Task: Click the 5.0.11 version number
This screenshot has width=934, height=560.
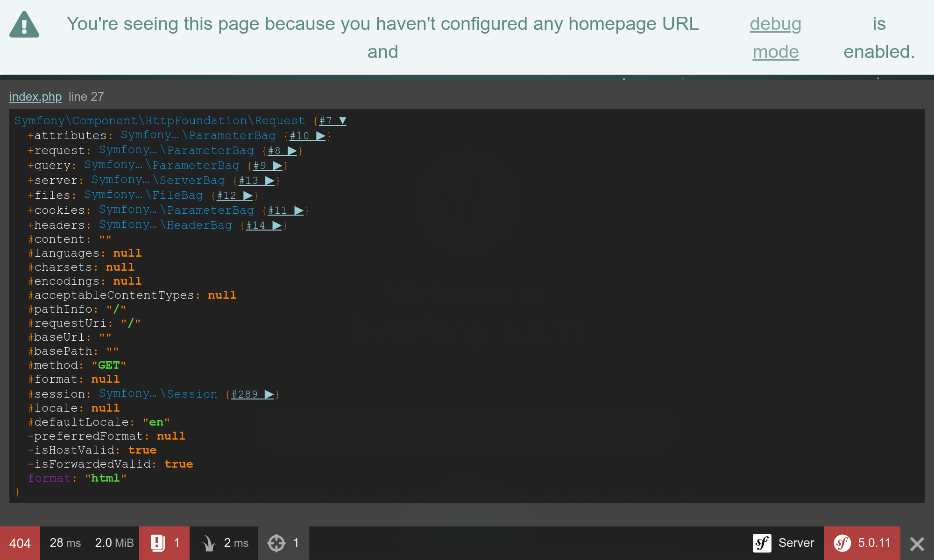Action: [x=874, y=543]
